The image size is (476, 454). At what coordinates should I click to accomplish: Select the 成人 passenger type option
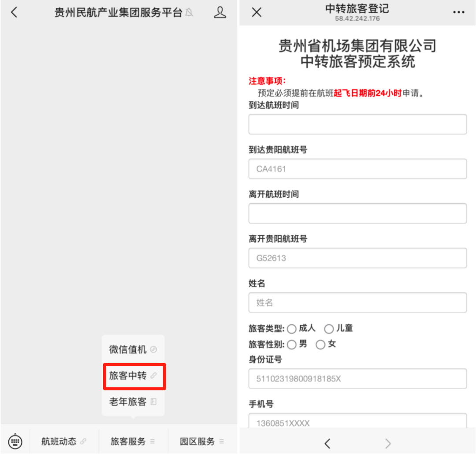(292, 329)
